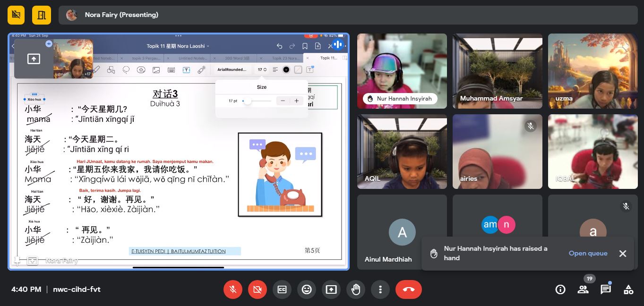Image resolution: width=644 pixels, height=306 pixels.
Task: Select the shapes tool
Action: click(x=111, y=69)
